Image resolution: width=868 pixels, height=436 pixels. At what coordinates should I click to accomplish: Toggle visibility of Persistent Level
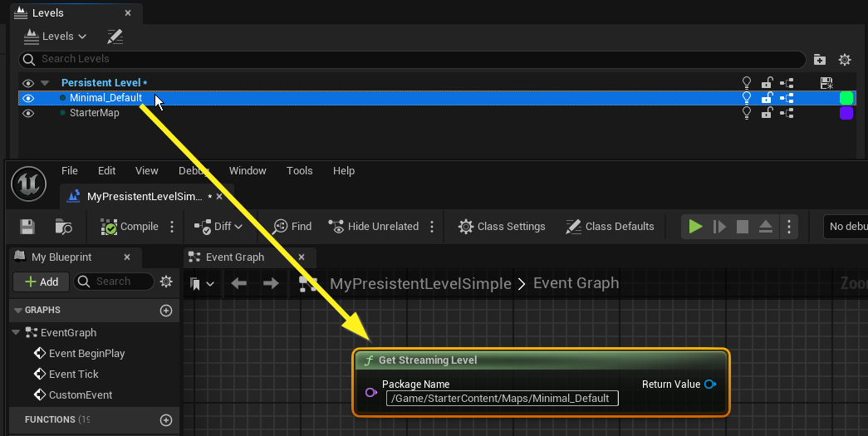tap(28, 83)
